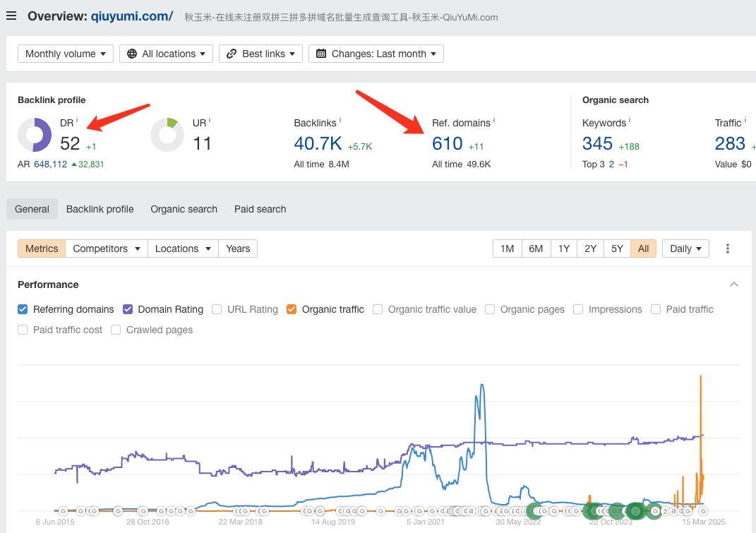Screen dimensions: 756x533
Task: Click the 345 organic keywords value
Action: click(597, 143)
